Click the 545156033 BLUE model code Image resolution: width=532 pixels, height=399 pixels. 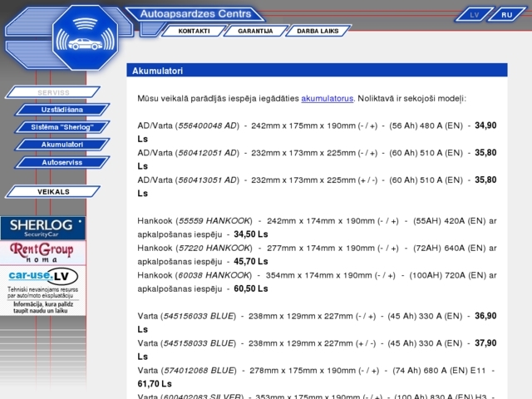pos(199,316)
